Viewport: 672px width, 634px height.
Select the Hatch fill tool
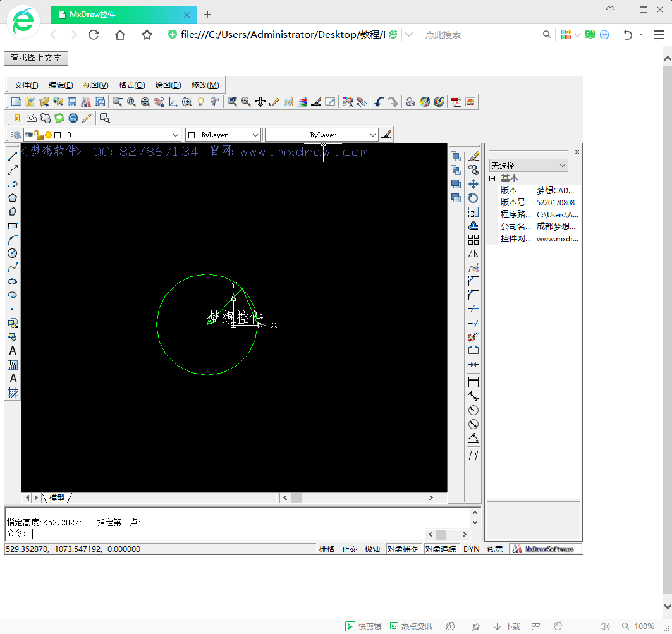[x=13, y=393]
